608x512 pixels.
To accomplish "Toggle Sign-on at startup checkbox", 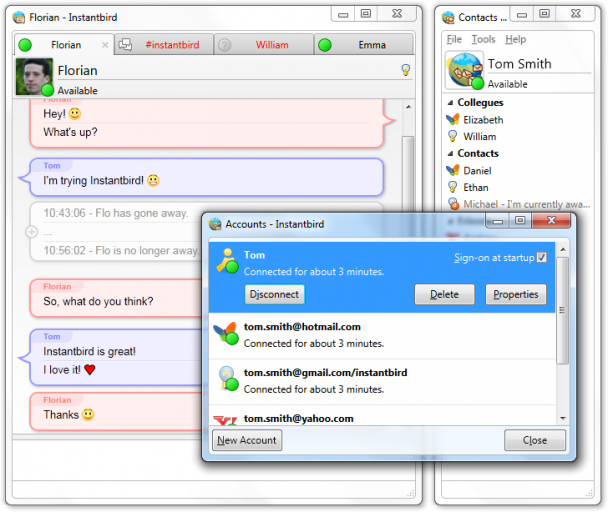I will pos(542,258).
